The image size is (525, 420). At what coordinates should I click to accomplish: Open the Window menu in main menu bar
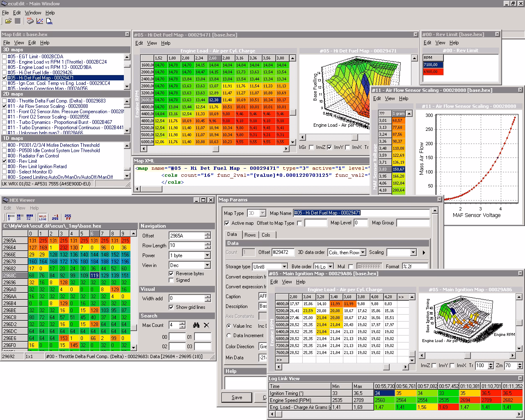pyautogui.click(x=33, y=13)
